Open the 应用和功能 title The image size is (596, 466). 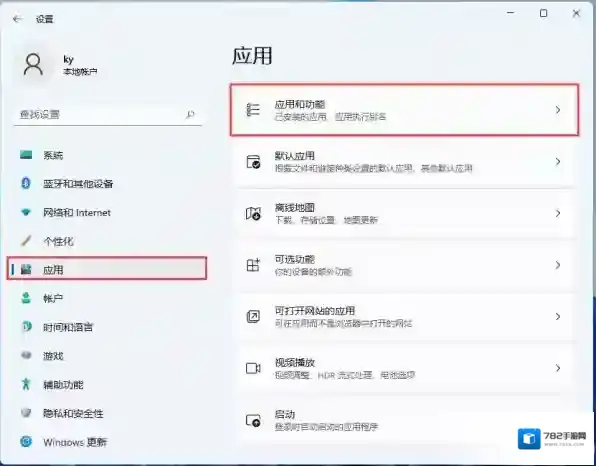[300, 104]
